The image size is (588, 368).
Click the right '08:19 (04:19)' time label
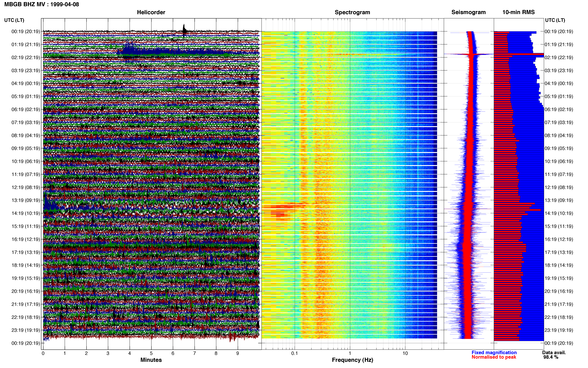(x=559, y=135)
